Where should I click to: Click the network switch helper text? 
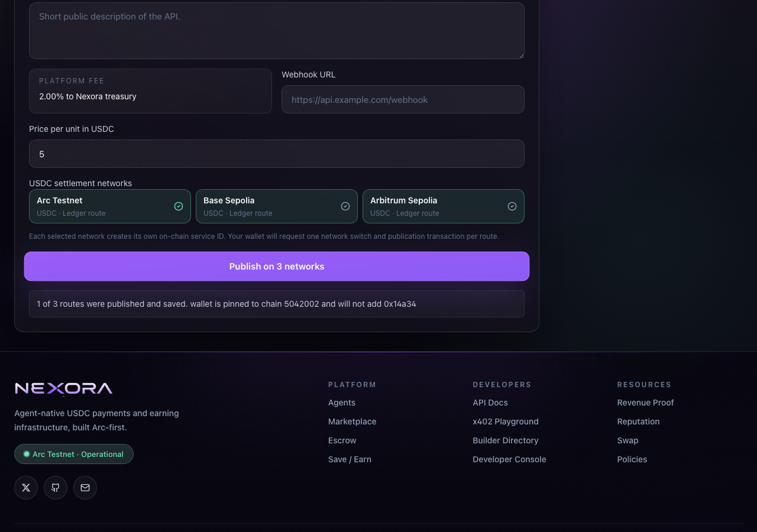[264, 236]
